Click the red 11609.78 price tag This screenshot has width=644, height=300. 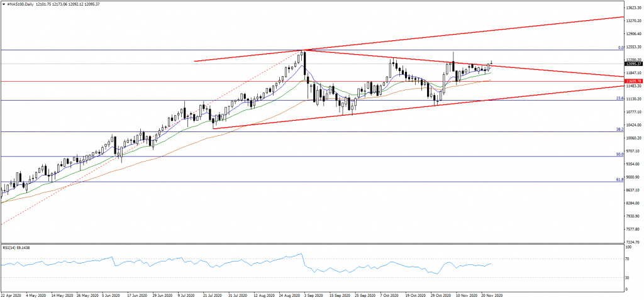(x=633, y=82)
